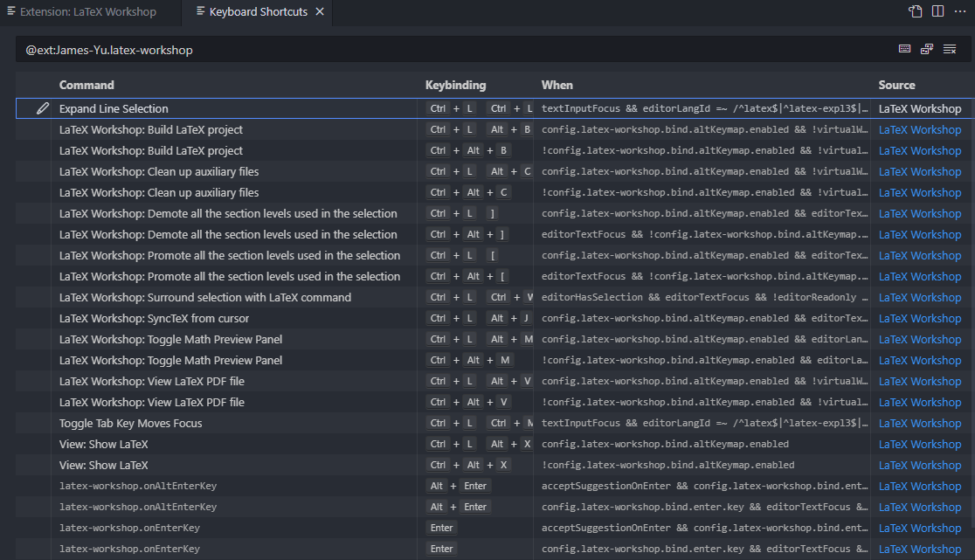Clear keybindings search input icon
This screenshot has width=975, height=560.
tap(950, 49)
